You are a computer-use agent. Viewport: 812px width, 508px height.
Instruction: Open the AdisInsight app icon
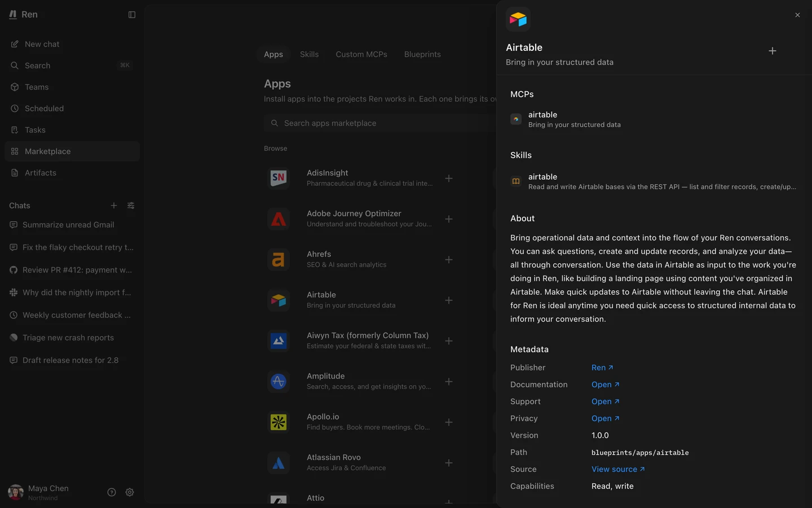[279, 178]
